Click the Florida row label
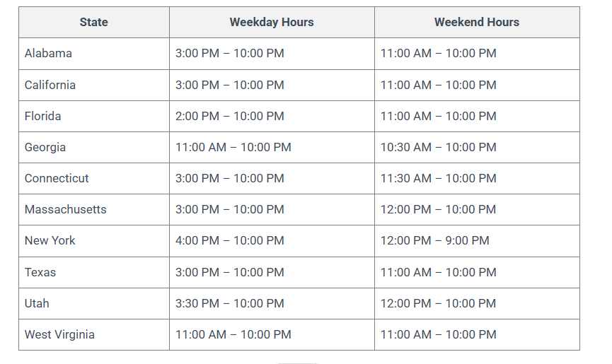Viewport: 612px width, 364px height. tap(43, 116)
